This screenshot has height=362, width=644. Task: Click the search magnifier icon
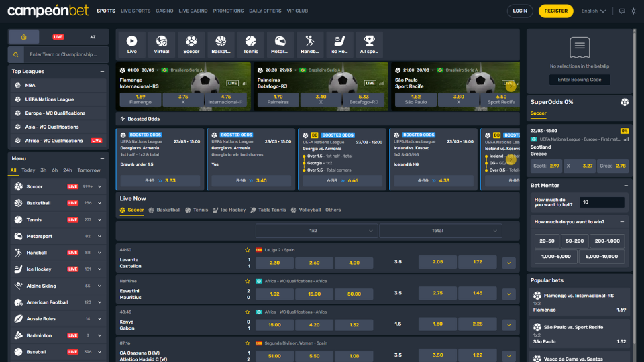coord(15,54)
